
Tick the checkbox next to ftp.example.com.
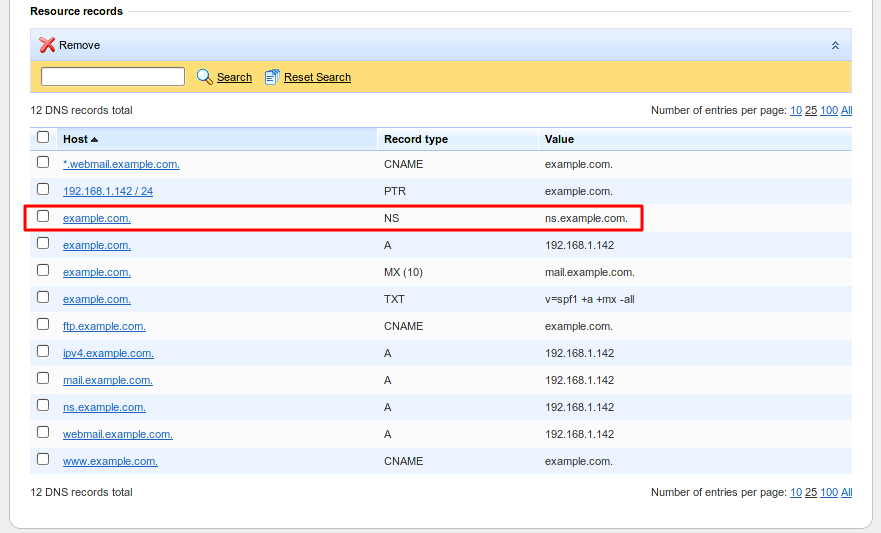tap(43, 324)
